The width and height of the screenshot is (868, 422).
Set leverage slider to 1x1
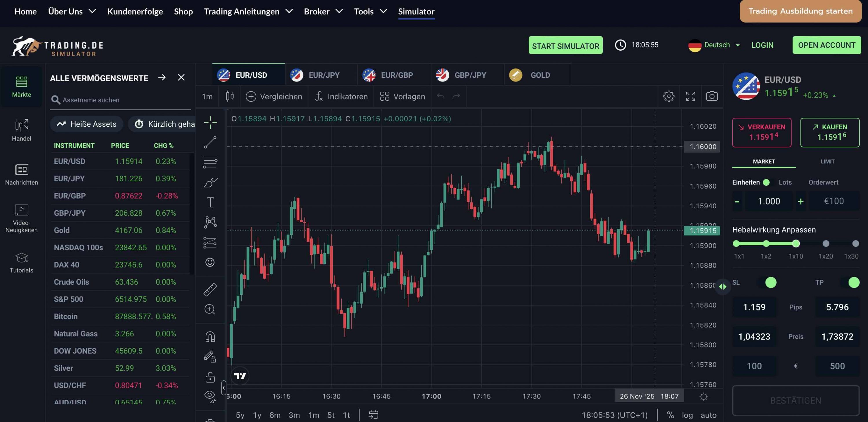[736, 244]
